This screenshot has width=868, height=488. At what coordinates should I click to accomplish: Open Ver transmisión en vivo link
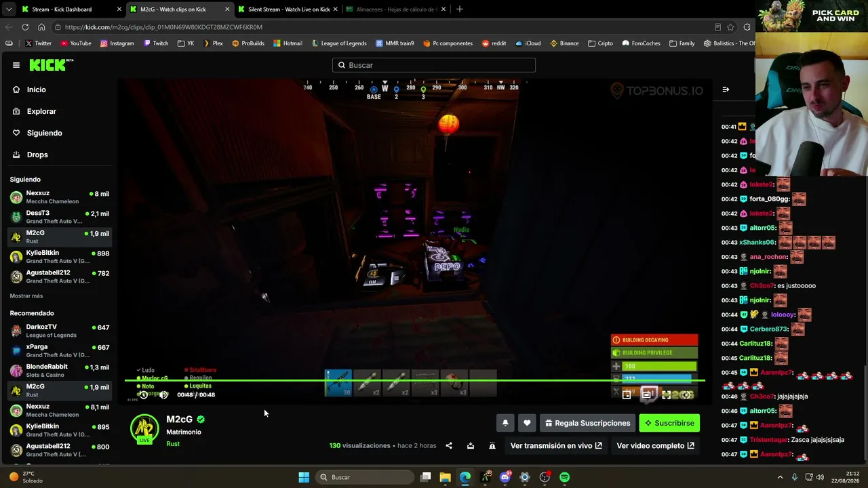(x=556, y=445)
